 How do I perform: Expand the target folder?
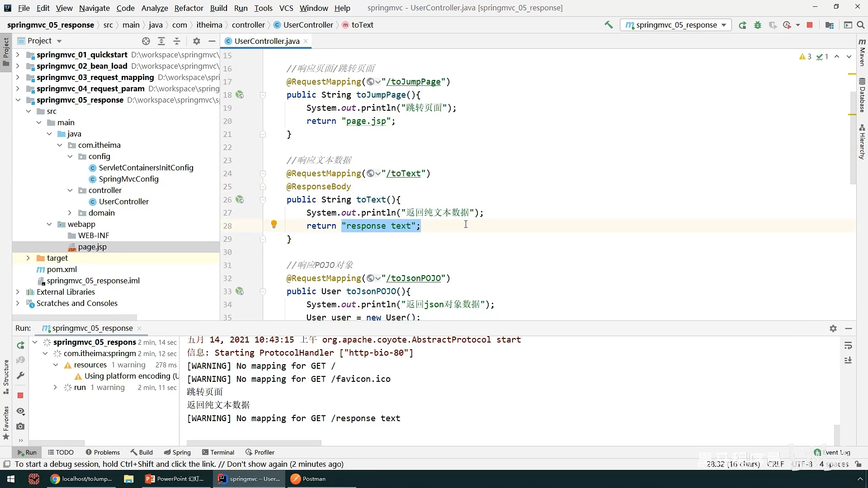click(28, 258)
